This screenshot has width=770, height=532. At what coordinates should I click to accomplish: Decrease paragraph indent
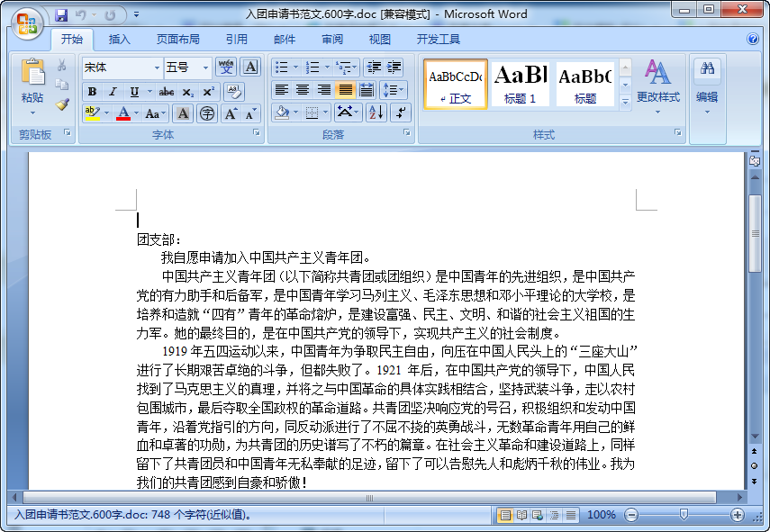(x=374, y=68)
